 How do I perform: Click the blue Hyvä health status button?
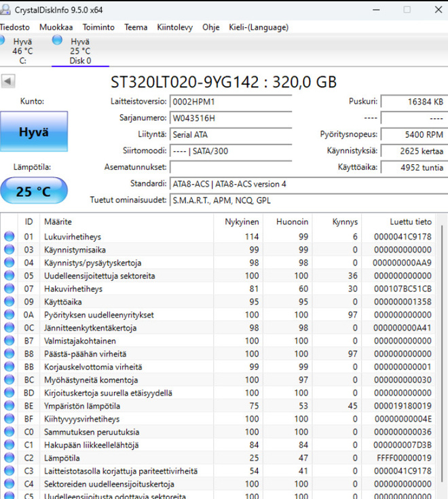pos(34,132)
